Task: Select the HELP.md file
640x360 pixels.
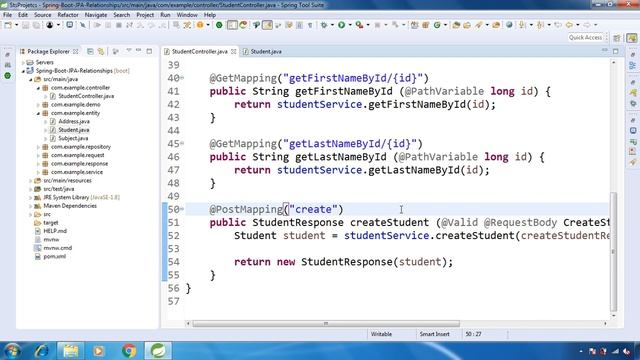Action: (55, 231)
